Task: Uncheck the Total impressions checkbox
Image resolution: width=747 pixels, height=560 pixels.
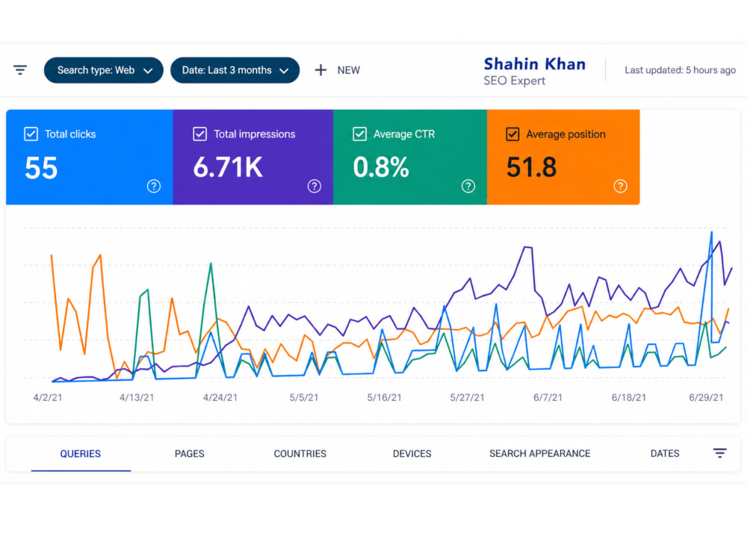Action: 200,134
